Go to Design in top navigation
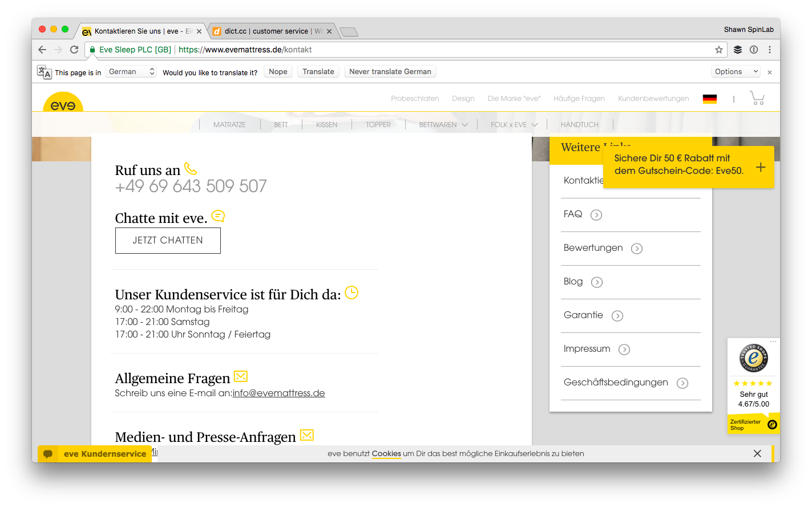 463,99
